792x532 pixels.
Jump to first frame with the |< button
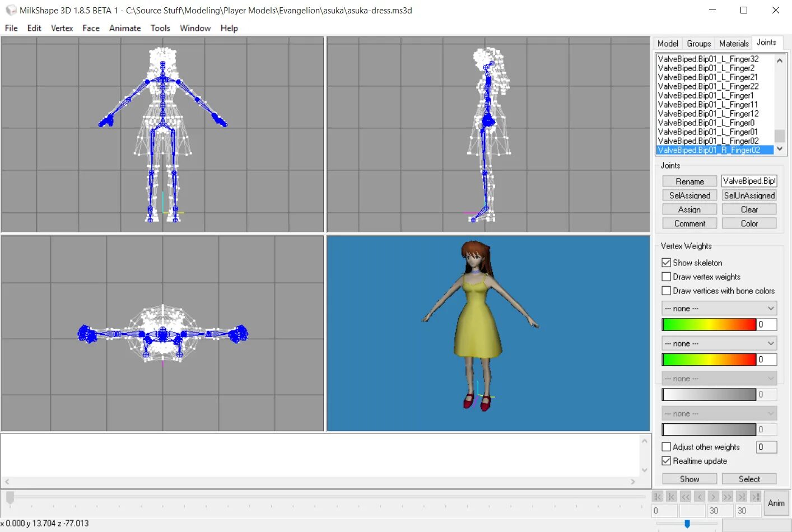[658, 497]
